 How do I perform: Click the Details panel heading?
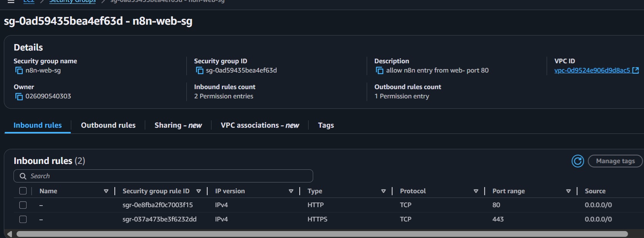(x=28, y=47)
